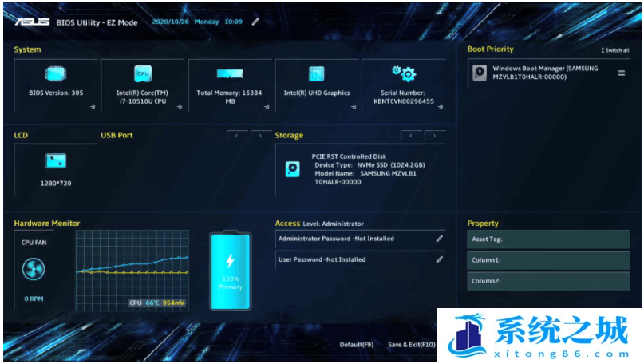Click the Intel Core CPU icon
The width and height of the screenshot is (644, 364).
tap(143, 74)
